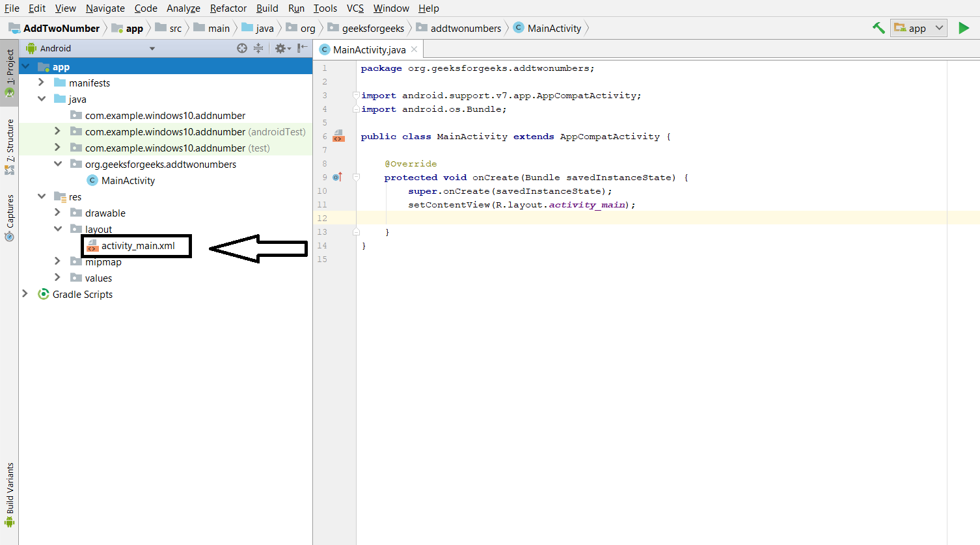Click the Make Project hammer icon

point(878,28)
